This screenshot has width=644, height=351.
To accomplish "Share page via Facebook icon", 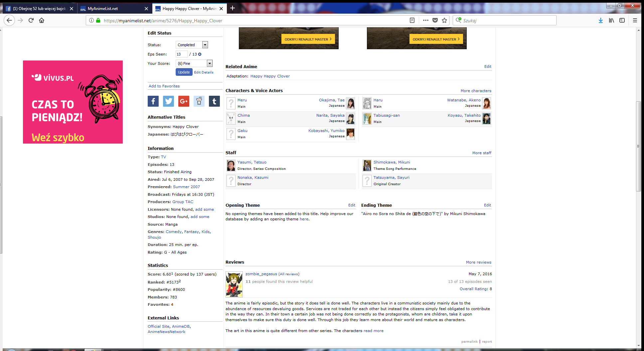I will [x=153, y=101].
